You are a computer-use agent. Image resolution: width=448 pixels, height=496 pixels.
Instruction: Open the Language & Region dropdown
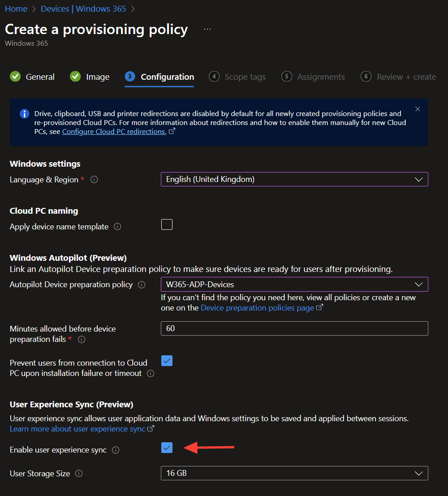294,179
